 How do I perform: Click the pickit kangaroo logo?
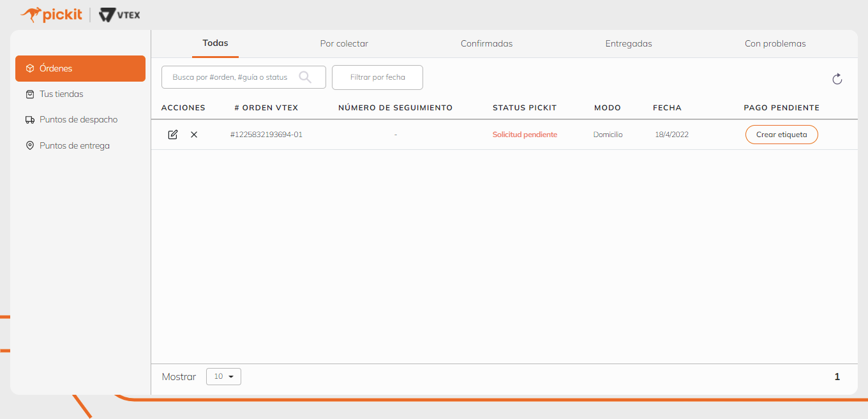coord(52,15)
